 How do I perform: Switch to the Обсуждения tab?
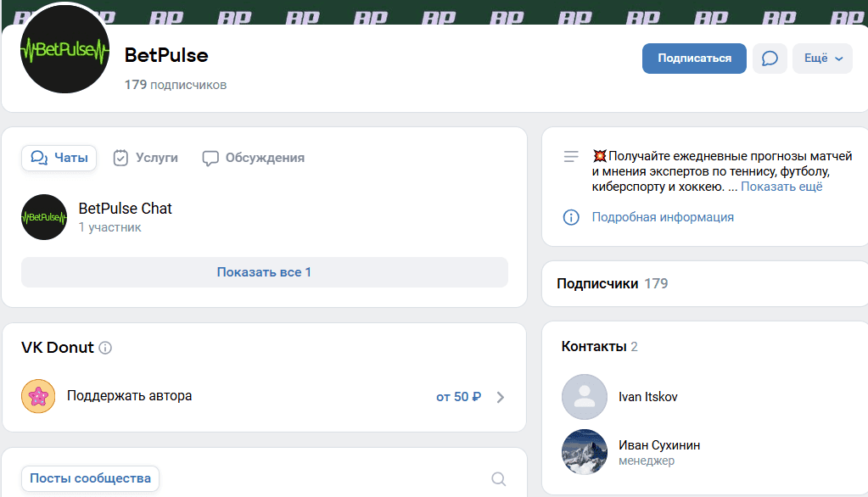(254, 158)
